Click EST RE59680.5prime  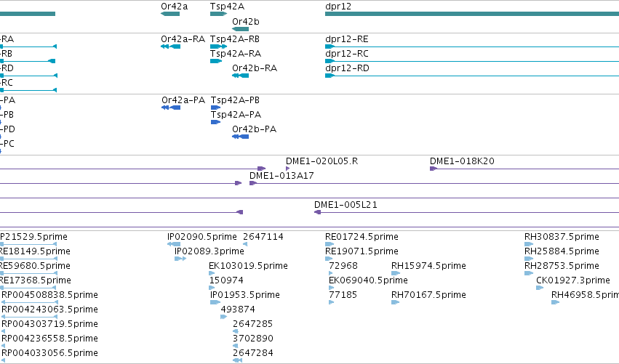click(x=29, y=273)
